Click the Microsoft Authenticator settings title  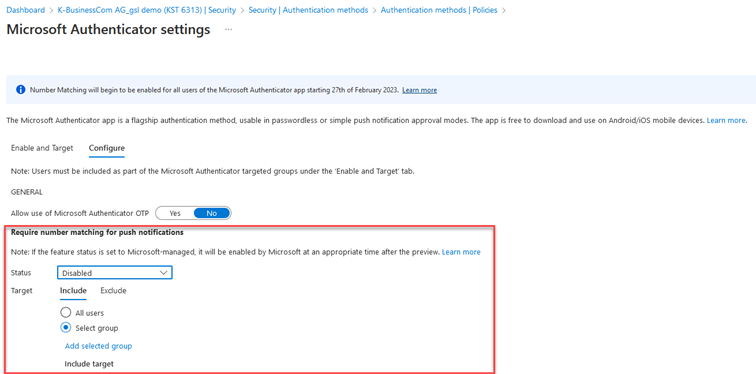pos(108,30)
